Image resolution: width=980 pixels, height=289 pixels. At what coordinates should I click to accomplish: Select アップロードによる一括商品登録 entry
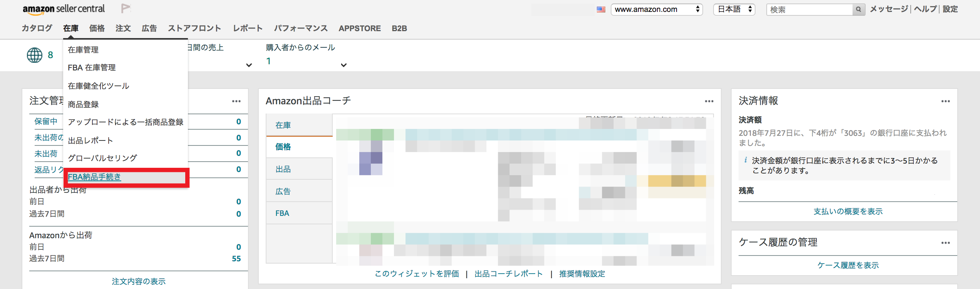[126, 122]
